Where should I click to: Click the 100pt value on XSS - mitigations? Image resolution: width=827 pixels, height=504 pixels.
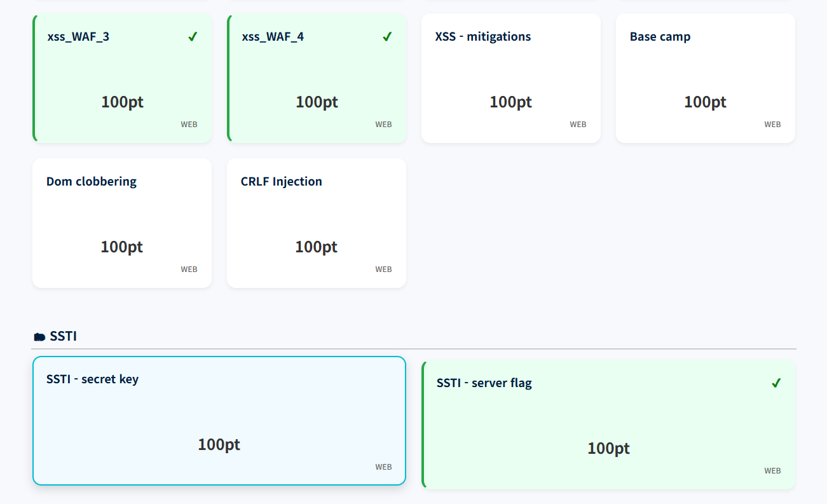(510, 102)
